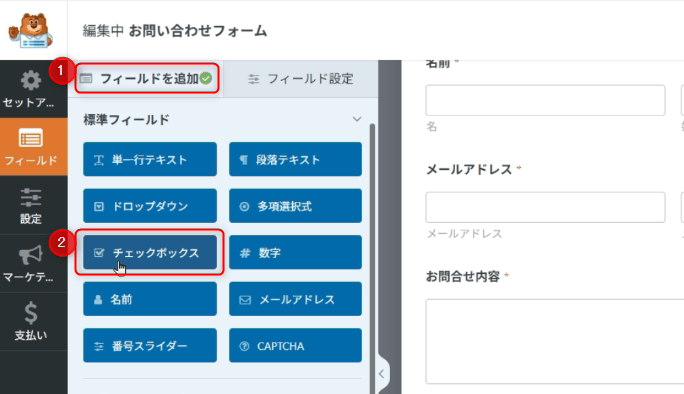684x394 pixels.
Task: Collapse the fields panel with arrow toggle
Action: [382, 374]
